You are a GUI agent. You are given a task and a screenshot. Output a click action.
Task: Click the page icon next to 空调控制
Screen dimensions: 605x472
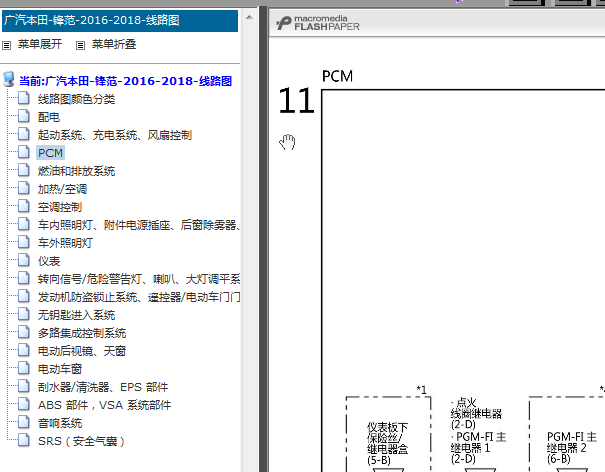pyautogui.click(x=24, y=206)
